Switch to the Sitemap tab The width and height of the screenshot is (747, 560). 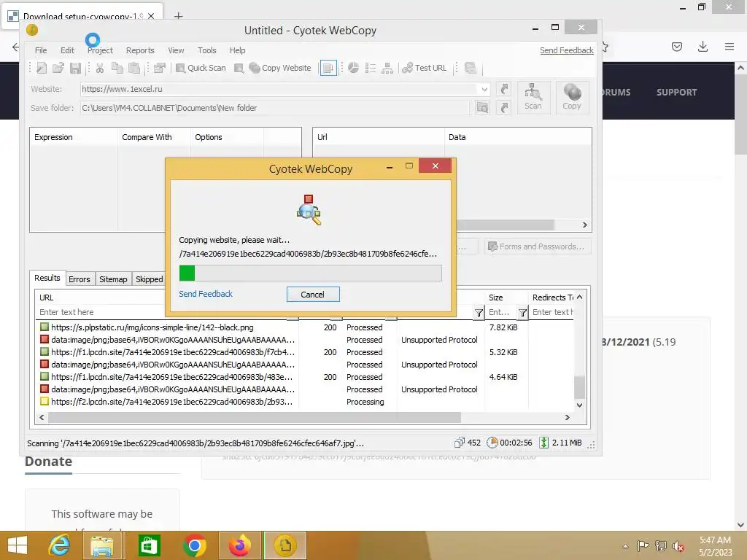pos(113,279)
